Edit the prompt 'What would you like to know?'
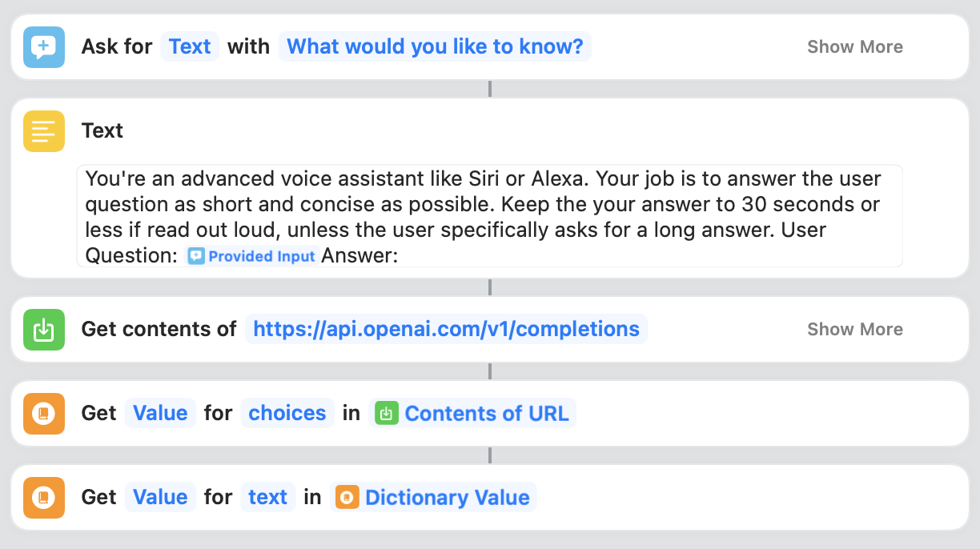The image size is (980, 549). [x=435, y=47]
